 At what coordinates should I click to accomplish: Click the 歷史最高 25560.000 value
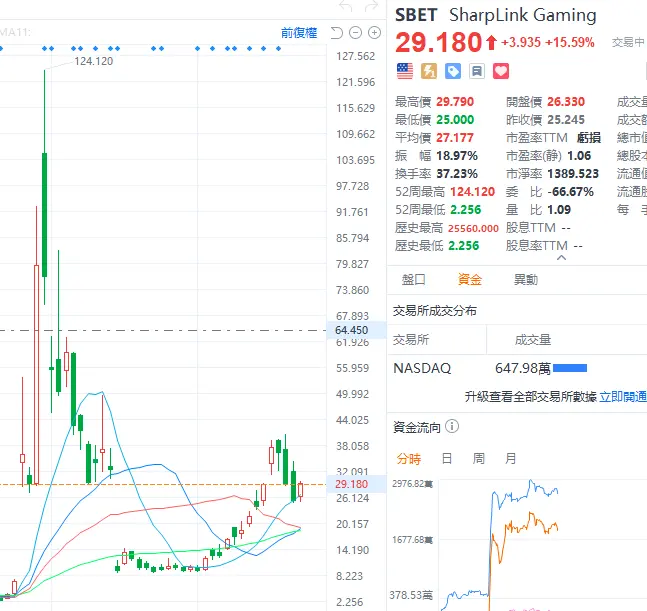tap(473, 228)
